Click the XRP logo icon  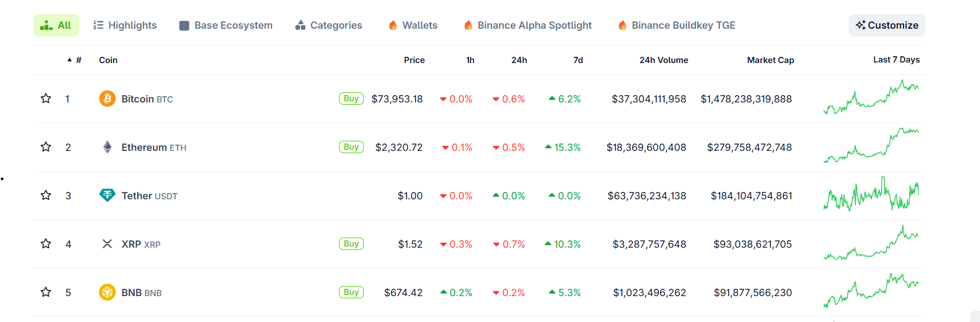click(107, 244)
